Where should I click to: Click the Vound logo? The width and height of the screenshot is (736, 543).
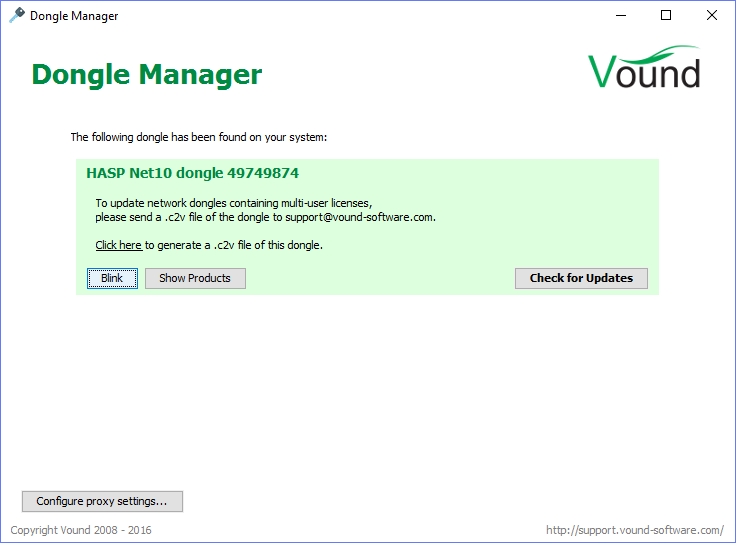click(644, 68)
